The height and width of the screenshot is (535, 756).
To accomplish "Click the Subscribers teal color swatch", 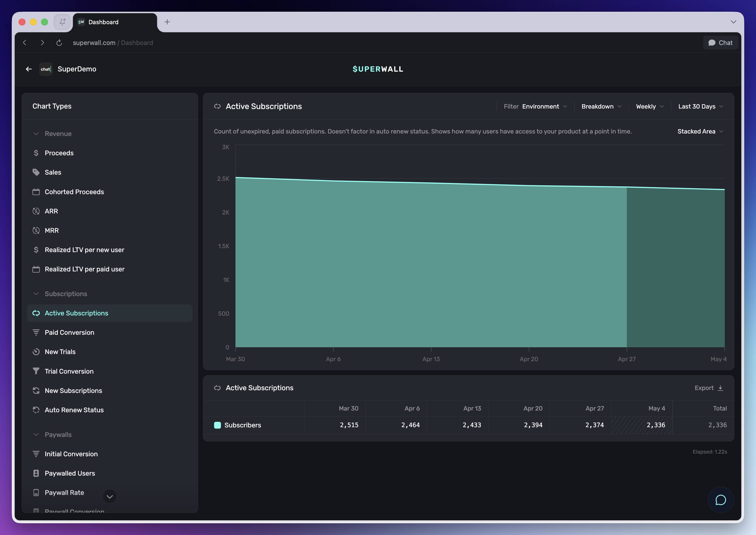I will (217, 425).
